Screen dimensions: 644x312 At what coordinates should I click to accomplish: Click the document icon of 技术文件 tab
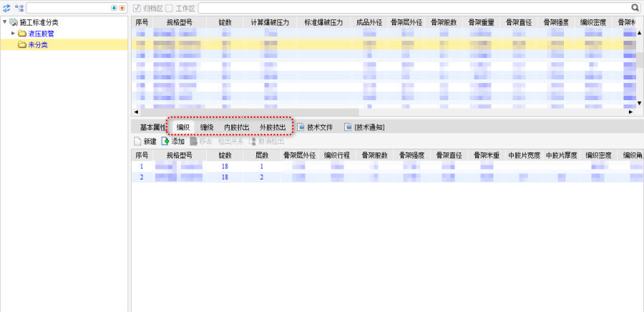(301, 127)
